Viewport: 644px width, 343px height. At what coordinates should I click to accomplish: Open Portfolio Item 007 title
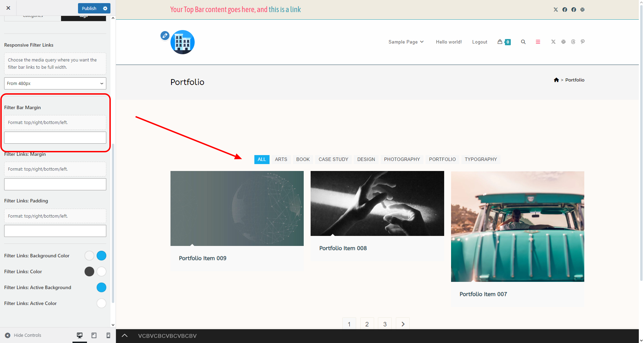click(x=483, y=294)
